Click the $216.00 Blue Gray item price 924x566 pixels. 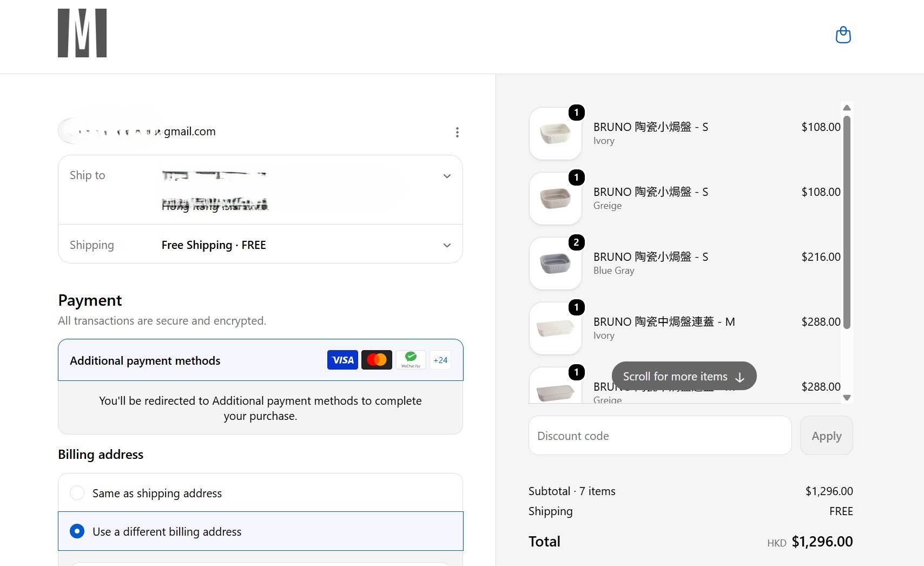[x=821, y=257]
